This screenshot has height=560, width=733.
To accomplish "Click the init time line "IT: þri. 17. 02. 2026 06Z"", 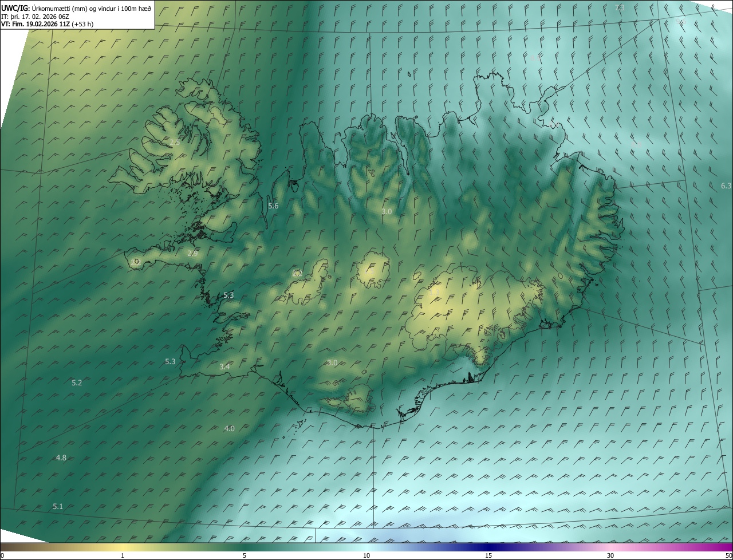I will (x=36, y=16).
